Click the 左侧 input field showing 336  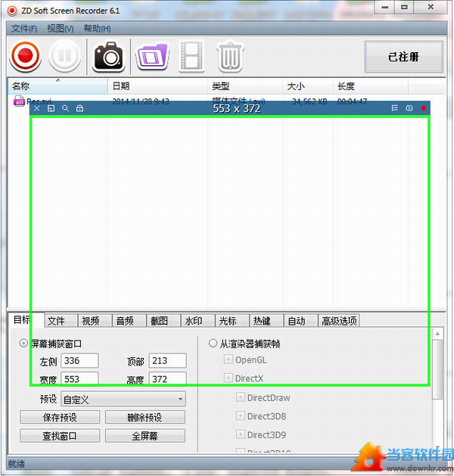coord(79,360)
